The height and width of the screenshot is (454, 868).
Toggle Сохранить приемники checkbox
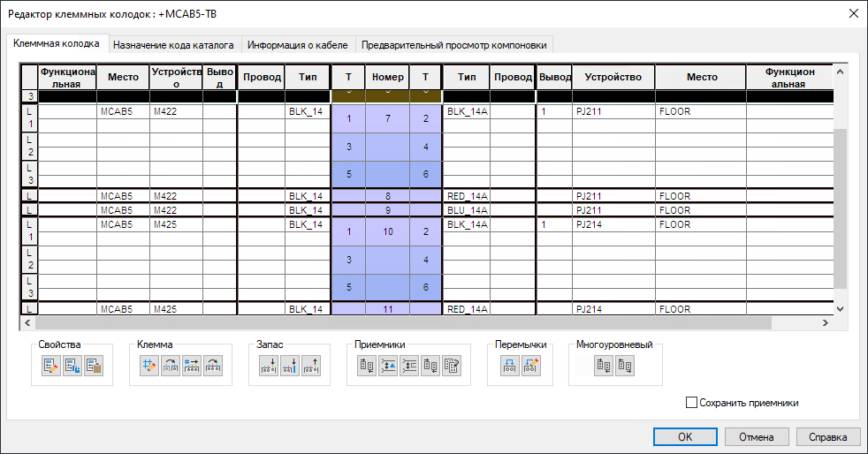691,403
